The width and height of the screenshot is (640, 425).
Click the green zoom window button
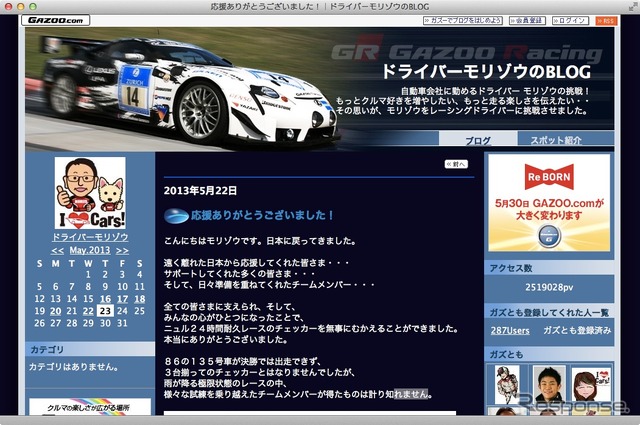33,7
